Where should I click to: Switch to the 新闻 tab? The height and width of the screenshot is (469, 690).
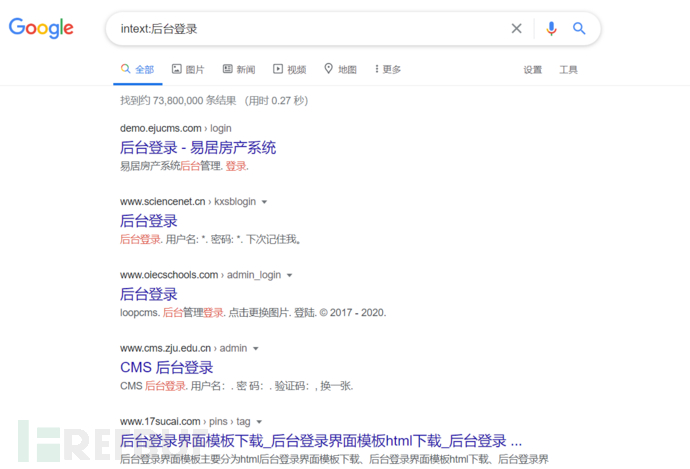239,70
